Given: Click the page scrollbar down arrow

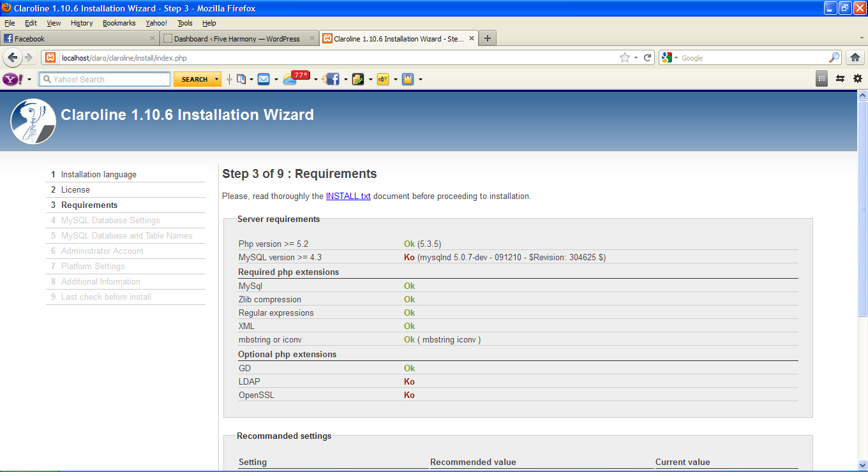Looking at the screenshot, I should [862, 465].
